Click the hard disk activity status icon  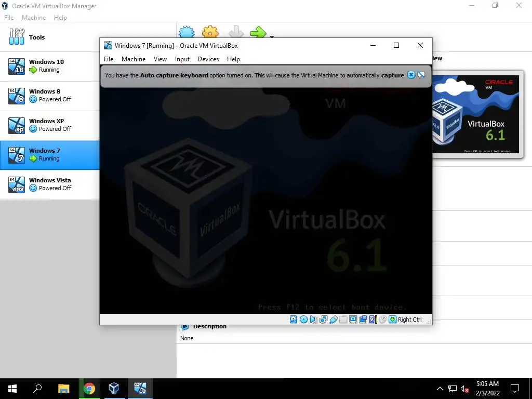pyautogui.click(x=294, y=320)
